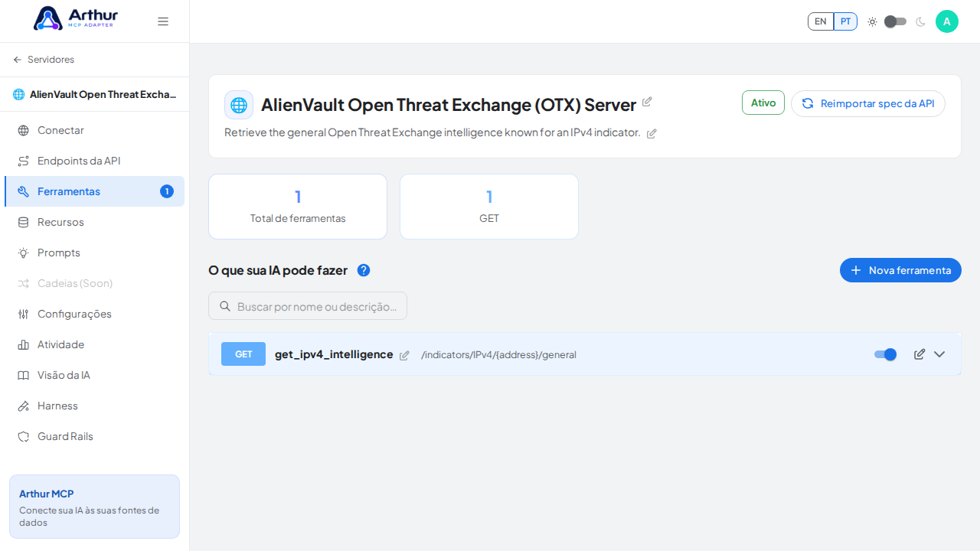Click the /indicators/IPv4/{address}/general path

(498, 354)
